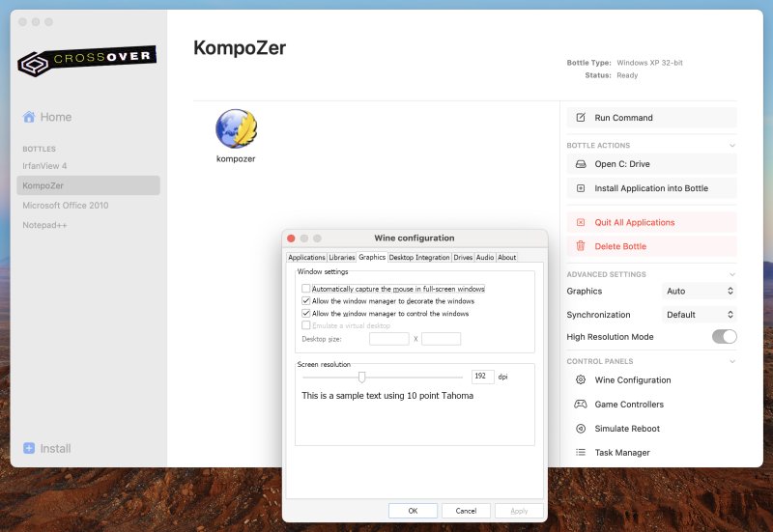Open the kompozer application icon

pyautogui.click(x=236, y=128)
